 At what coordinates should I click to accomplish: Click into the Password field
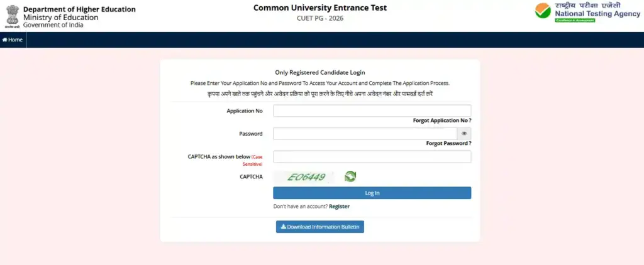click(x=365, y=134)
